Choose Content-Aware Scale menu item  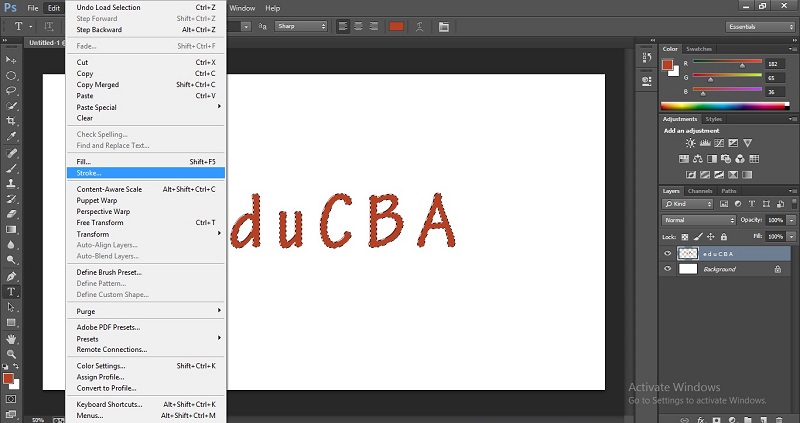(x=146, y=189)
